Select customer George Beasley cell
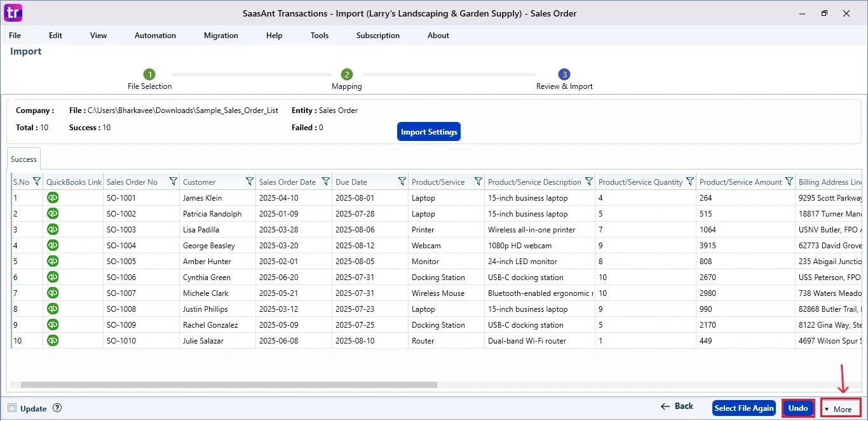Image resolution: width=868 pixels, height=421 pixels. tap(217, 246)
